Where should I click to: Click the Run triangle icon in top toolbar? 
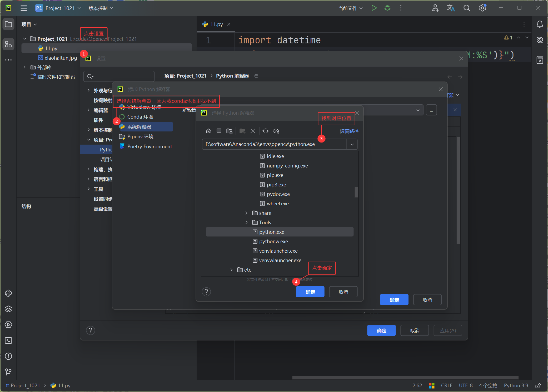(374, 8)
